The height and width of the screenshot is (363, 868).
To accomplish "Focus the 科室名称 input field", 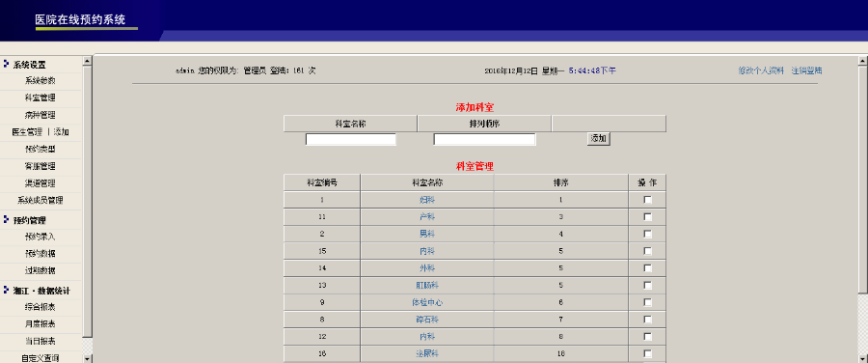I will pyautogui.click(x=351, y=139).
